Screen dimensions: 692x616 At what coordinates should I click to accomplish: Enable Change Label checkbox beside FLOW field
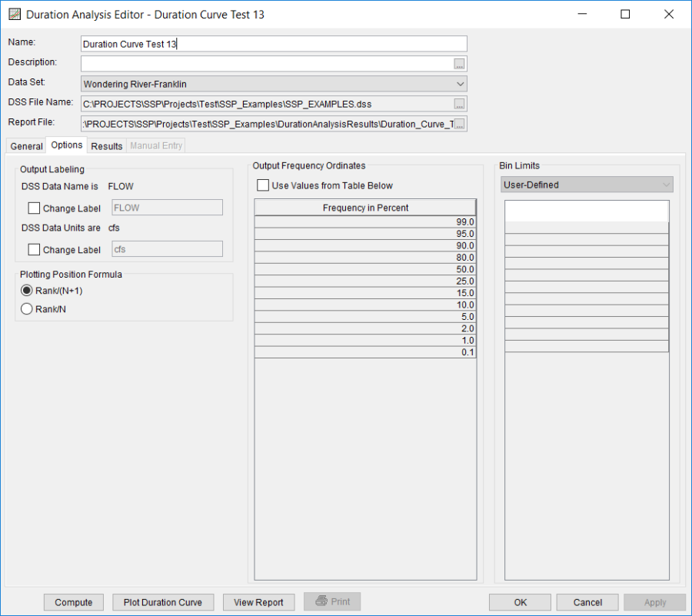[34, 208]
